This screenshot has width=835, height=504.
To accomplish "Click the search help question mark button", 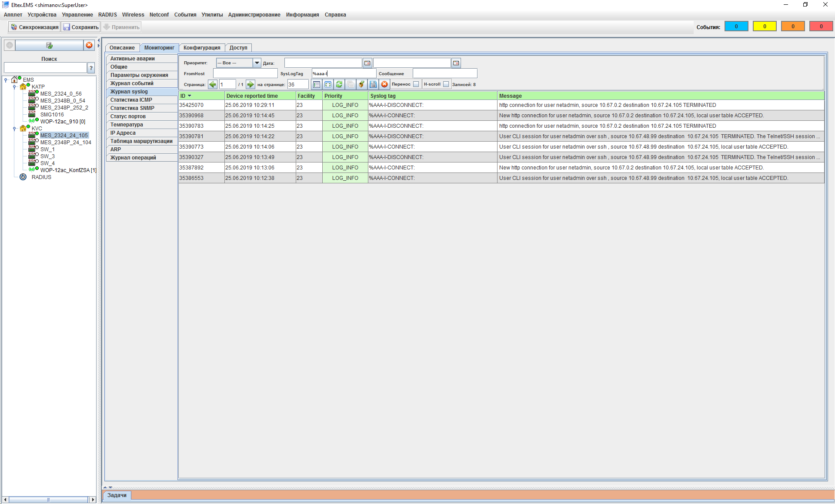I will [91, 67].
